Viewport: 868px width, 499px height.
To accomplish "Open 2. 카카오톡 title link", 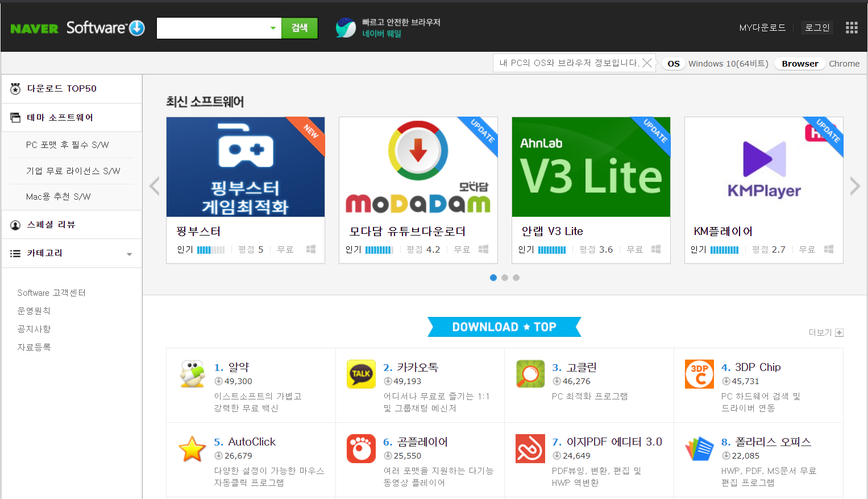I will [x=411, y=368].
